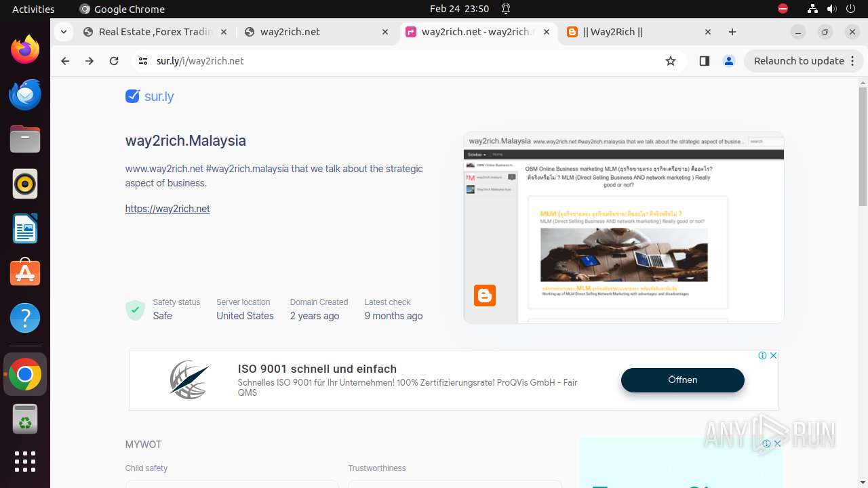
Task: Switch to the second way2rich.net tab
Action: pyautogui.click(x=316, y=32)
